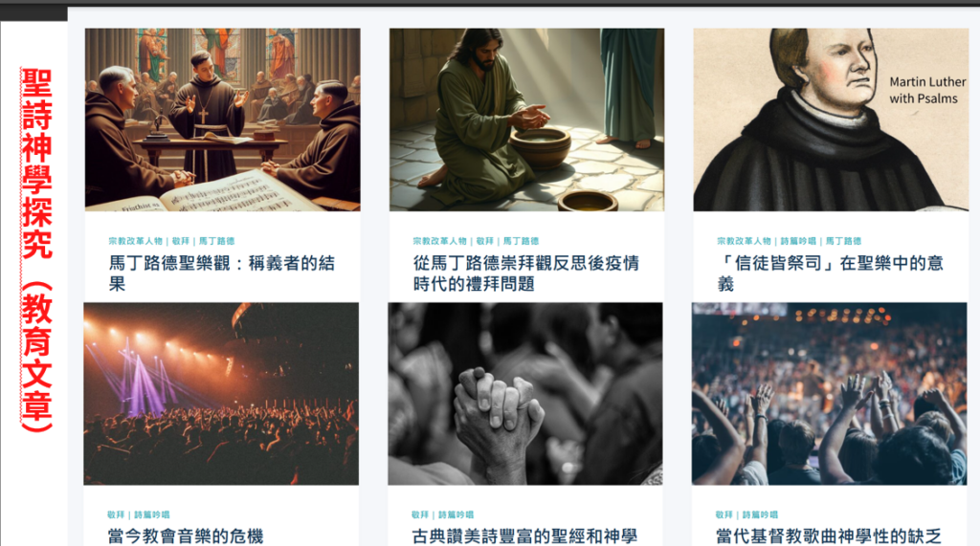
Task: Click 敬拜 tag above 當今教會音樂的危機
Action: tap(116, 514)
